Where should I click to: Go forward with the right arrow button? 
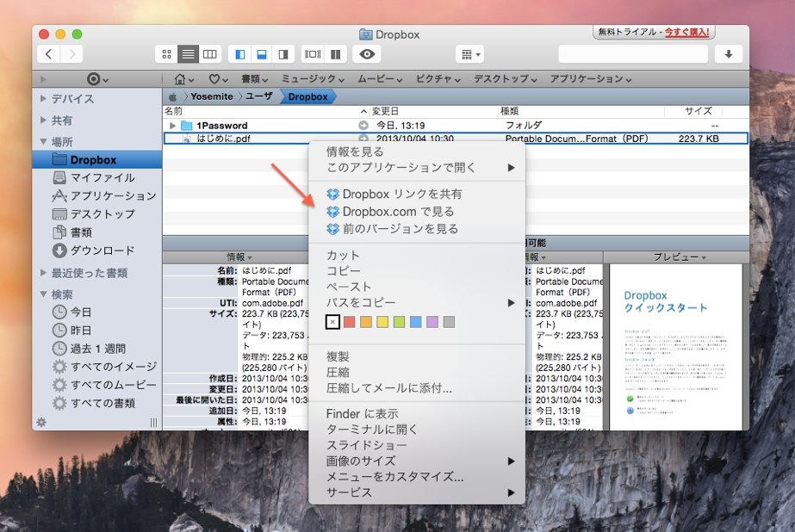point(71,54)
